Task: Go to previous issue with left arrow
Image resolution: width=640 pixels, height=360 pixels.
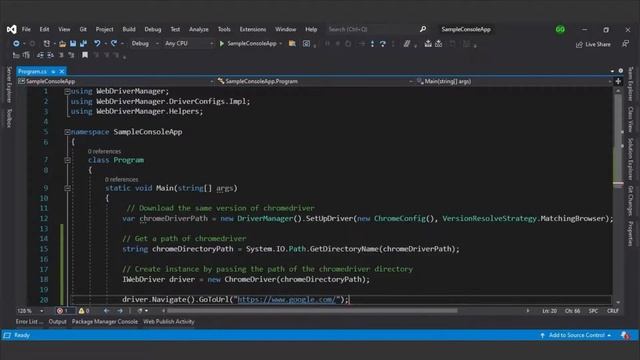Action: [106, 311]
